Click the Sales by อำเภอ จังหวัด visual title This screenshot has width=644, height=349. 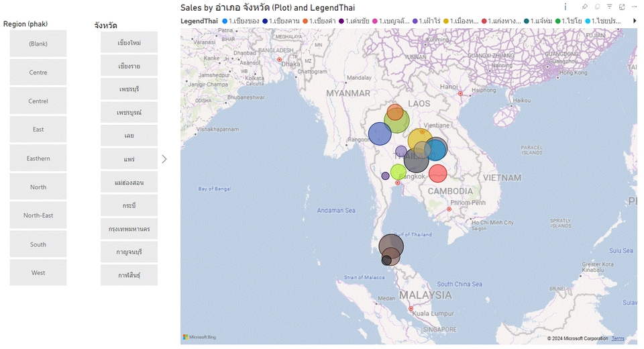[x=268, y=7]
